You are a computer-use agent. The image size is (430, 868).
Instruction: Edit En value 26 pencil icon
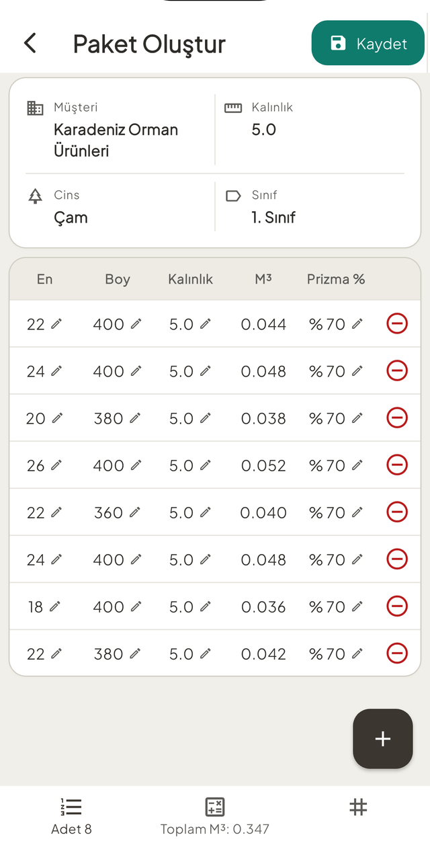tap(56, 465)
